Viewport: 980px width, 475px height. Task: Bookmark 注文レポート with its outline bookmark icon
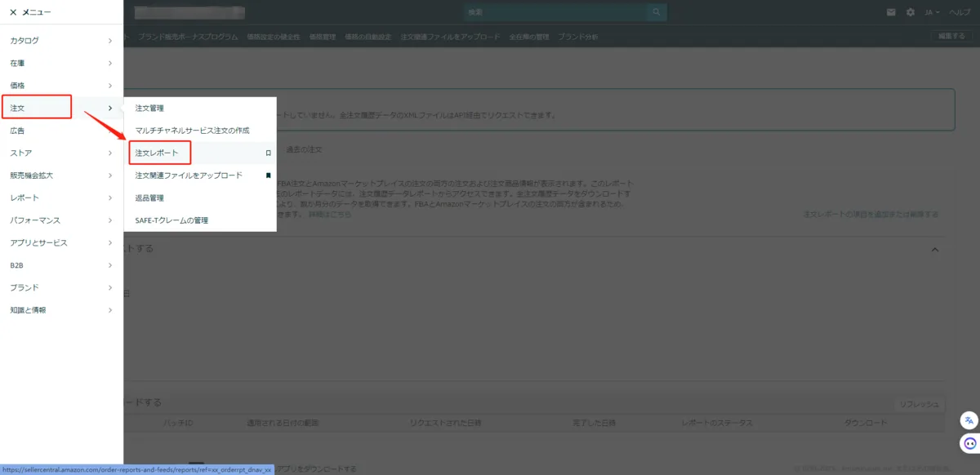(x=268, y=153)
